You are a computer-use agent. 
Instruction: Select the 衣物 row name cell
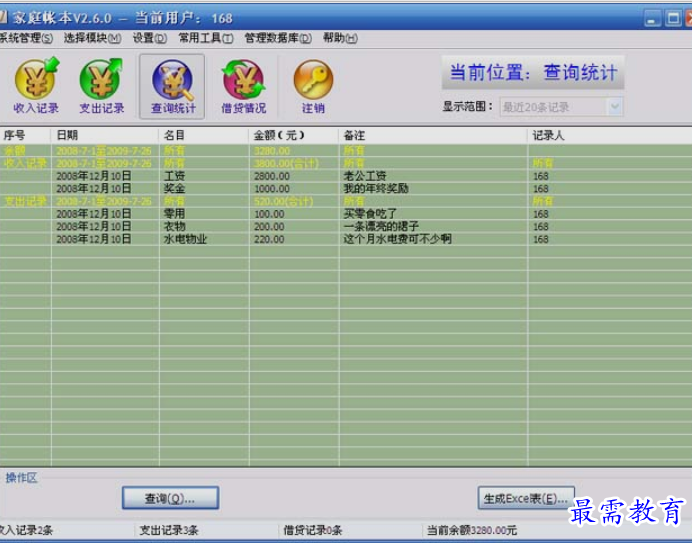(x=174, y=226)
